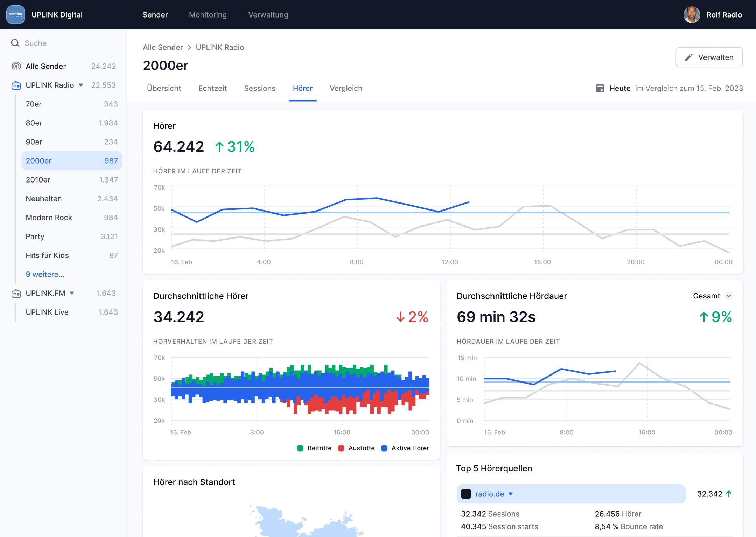Click Rolf Radio profile avatar
The height and width of the screenshot is (537, 756).
tap(692, 15)
